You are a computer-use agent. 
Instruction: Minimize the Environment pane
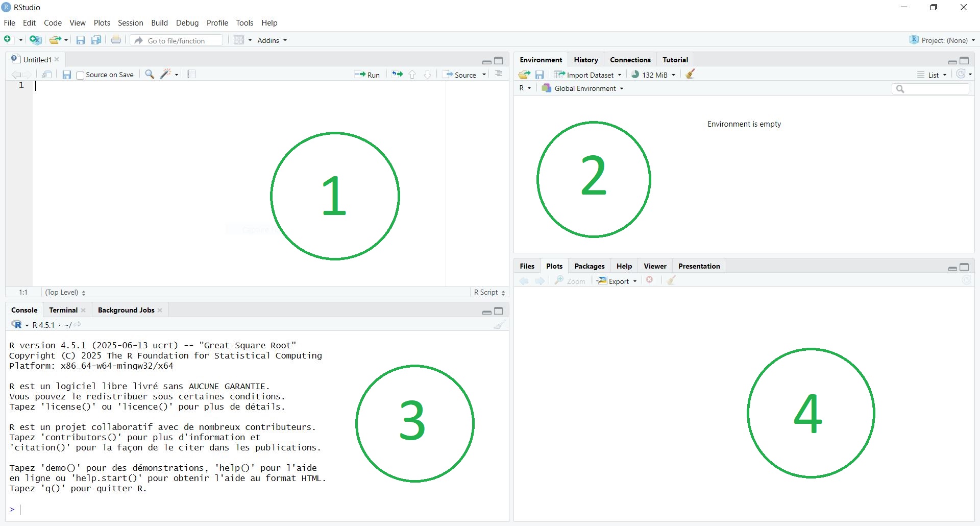coord(952,61)
